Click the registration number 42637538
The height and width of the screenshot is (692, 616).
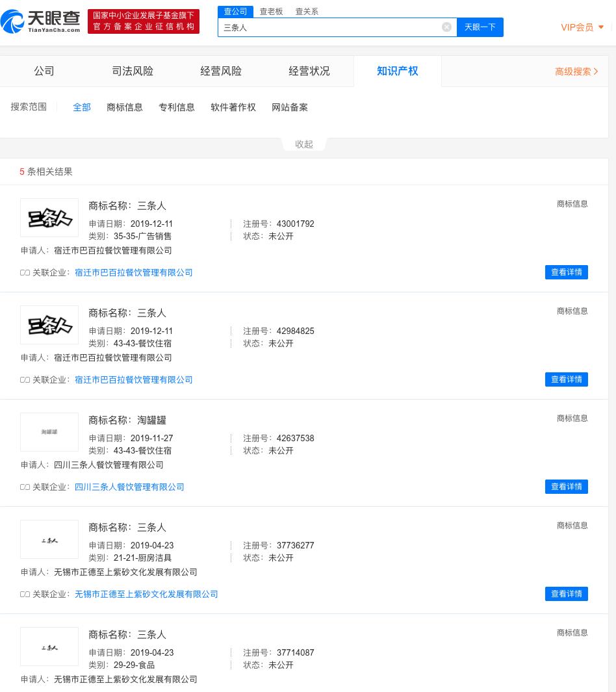click(295, 438)
